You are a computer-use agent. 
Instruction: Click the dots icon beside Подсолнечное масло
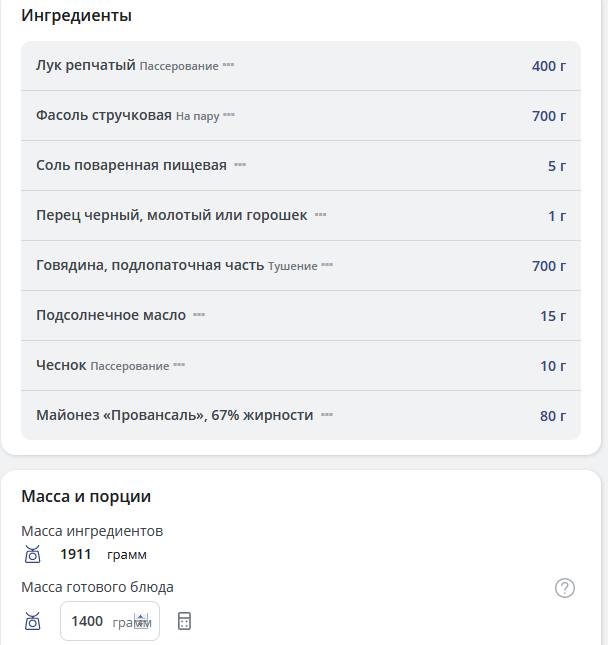[199, 315]
